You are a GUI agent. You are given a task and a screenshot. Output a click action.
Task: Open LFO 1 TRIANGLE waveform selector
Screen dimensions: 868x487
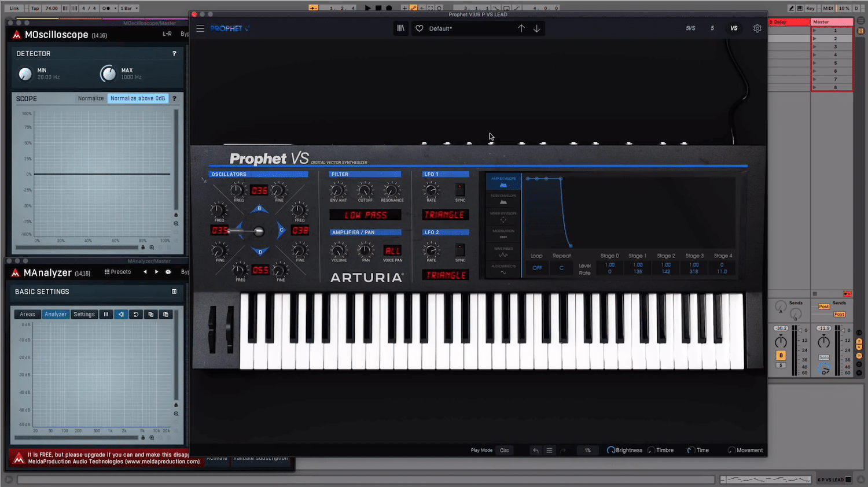click(445, 215)
